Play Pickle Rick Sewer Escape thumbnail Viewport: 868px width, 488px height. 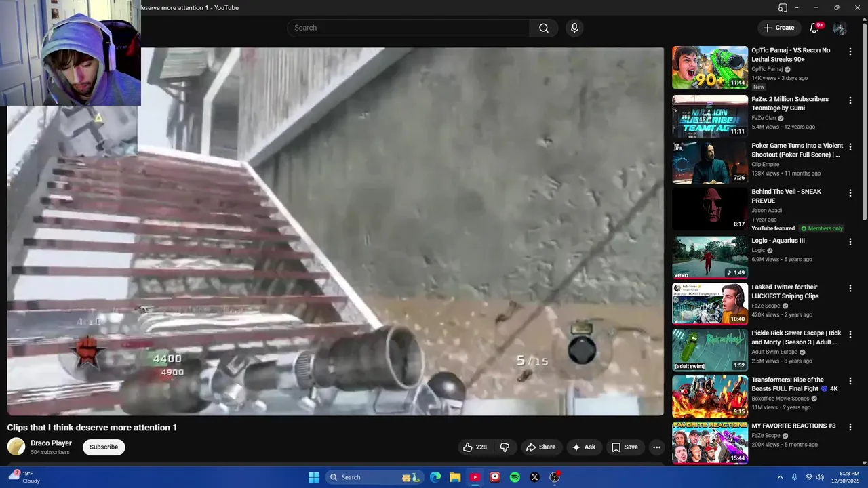[x=710, y=350]
